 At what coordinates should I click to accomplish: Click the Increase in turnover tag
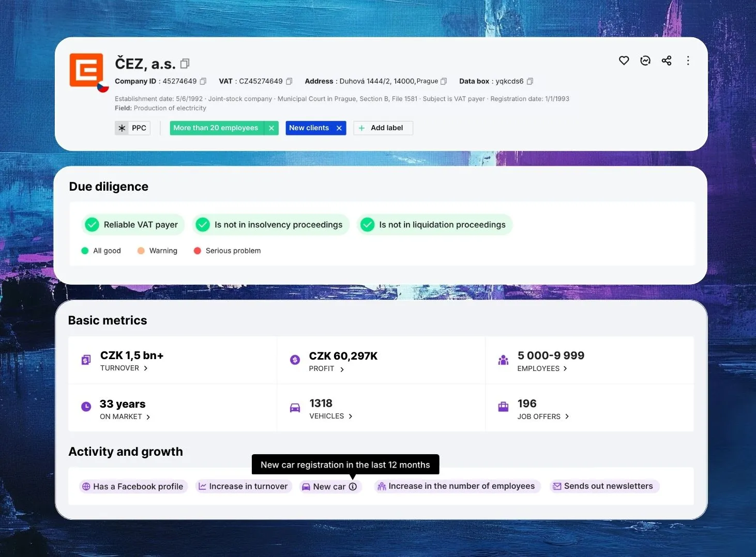tap(244, 486)
